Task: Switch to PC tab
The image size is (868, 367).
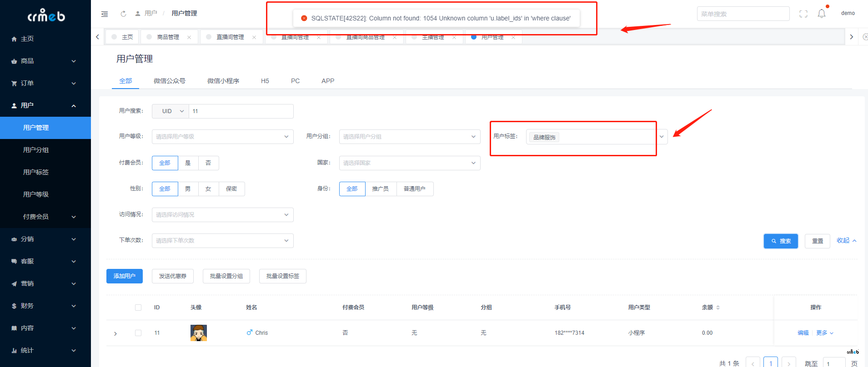Action: tap(296, 81)
